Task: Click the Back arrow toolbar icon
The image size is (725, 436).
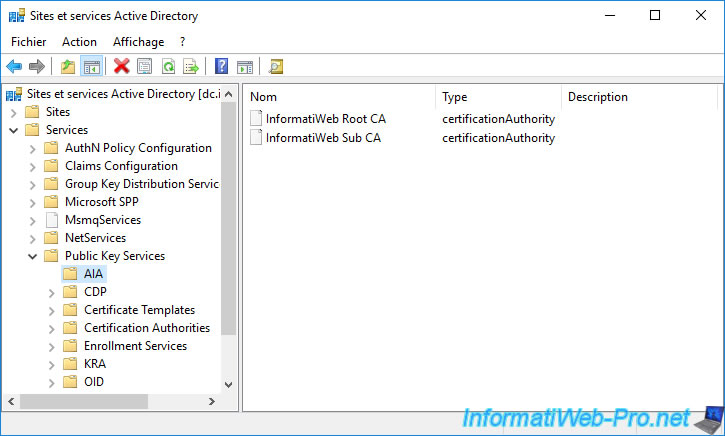Action: pyautogui.click(x=14, y=67)
